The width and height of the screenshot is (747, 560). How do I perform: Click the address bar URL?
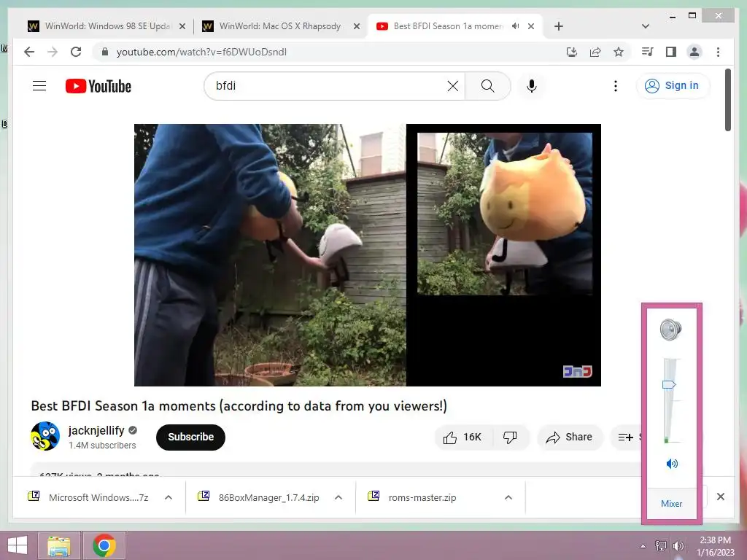[x=201, y=52]
